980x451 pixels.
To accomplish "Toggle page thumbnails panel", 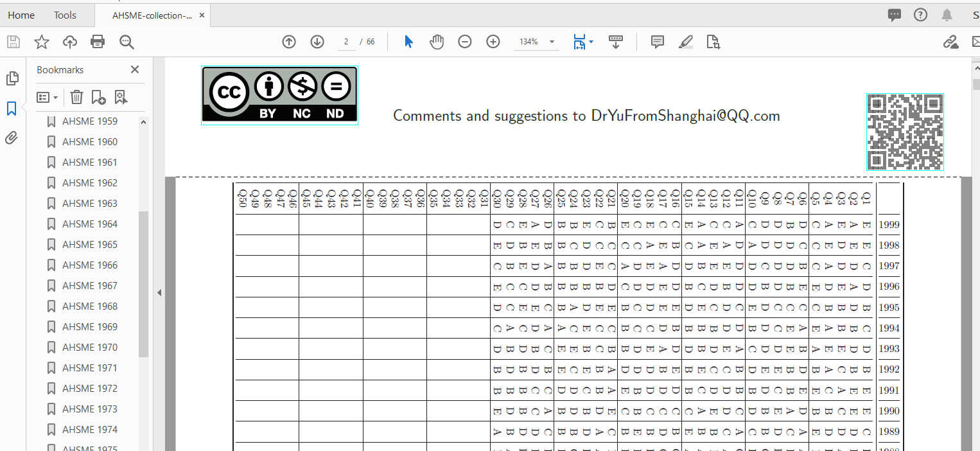I will click(12, 78).
